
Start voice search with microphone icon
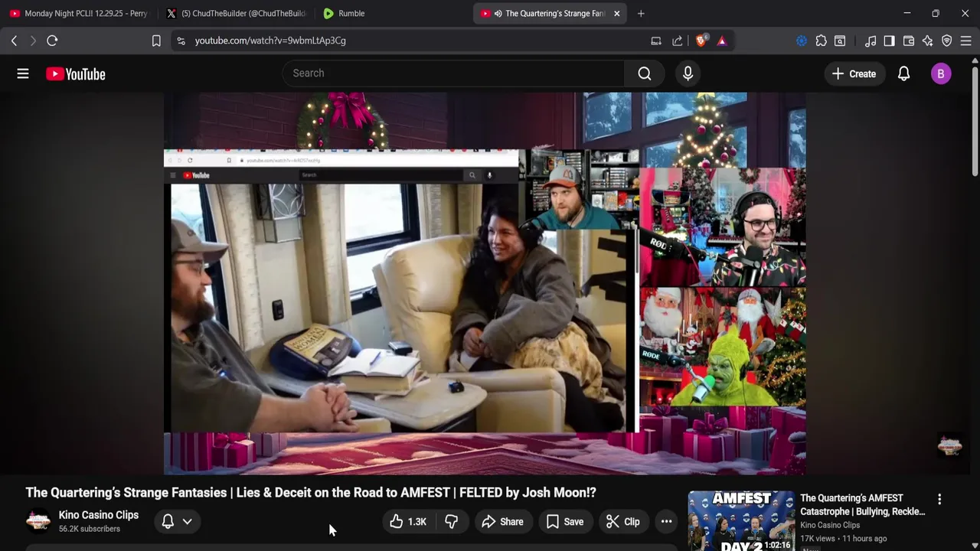pos(688,73)
